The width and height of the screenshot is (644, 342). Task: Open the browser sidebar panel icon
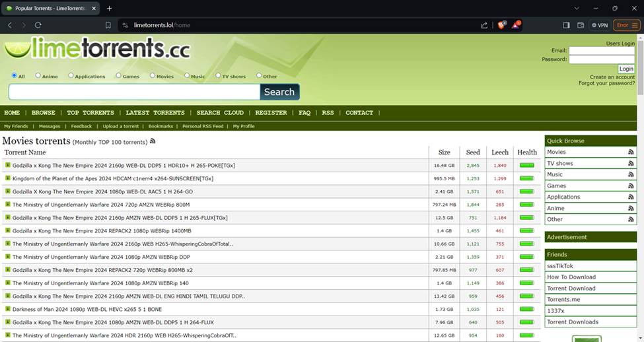(566, 25)
